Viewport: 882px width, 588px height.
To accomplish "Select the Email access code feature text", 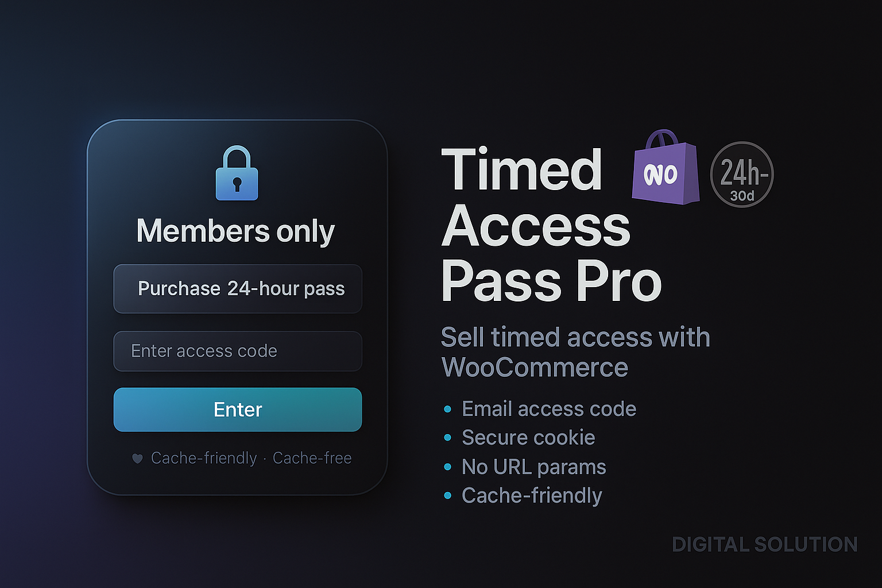I will 549,409.
